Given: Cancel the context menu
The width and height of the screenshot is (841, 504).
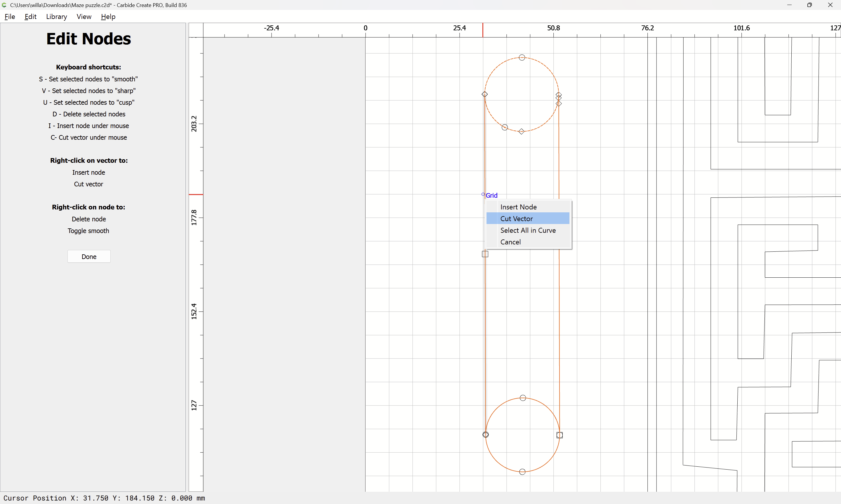Looking at the screenshot, I should pos(510,242).
